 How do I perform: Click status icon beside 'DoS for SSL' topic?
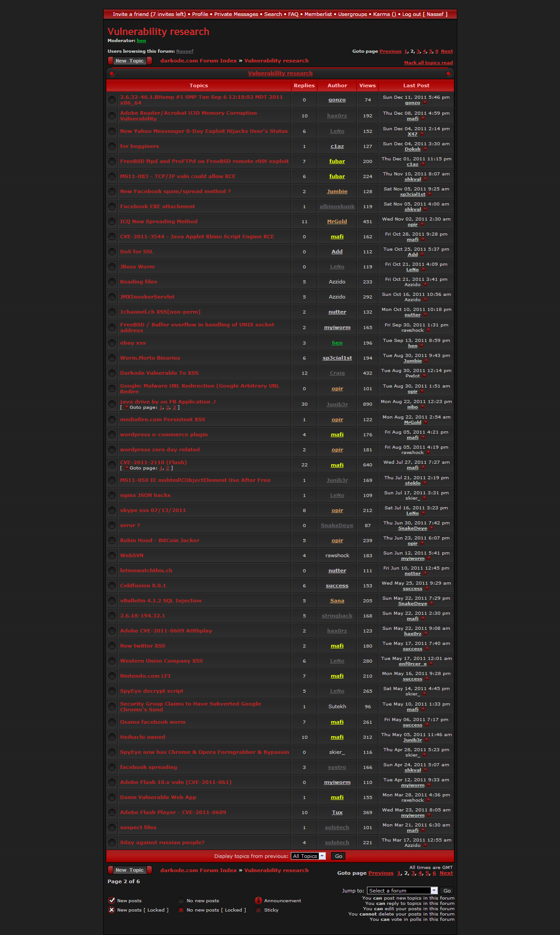pos(112,252)
